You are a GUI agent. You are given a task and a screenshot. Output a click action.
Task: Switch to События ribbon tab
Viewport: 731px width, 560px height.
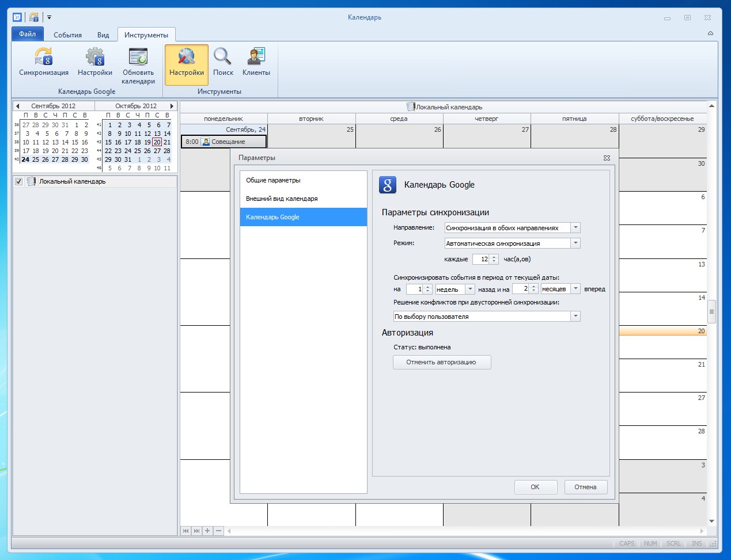point(68,35)
